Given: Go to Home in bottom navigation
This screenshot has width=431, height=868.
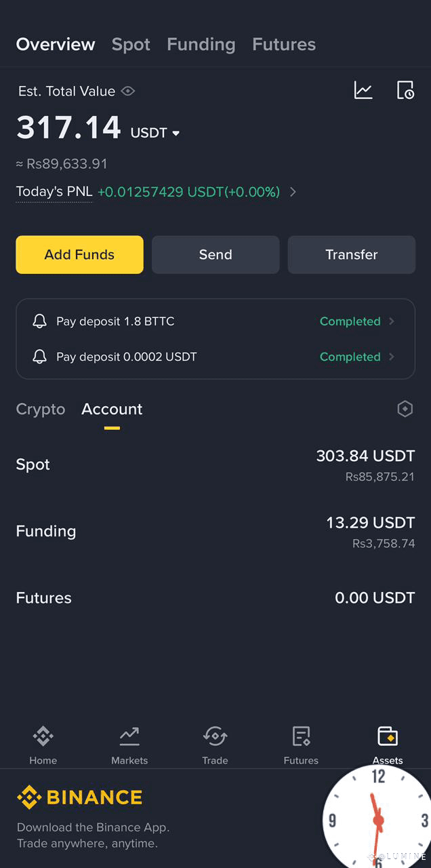Looking at the screenshot, I should pos(43,737).
